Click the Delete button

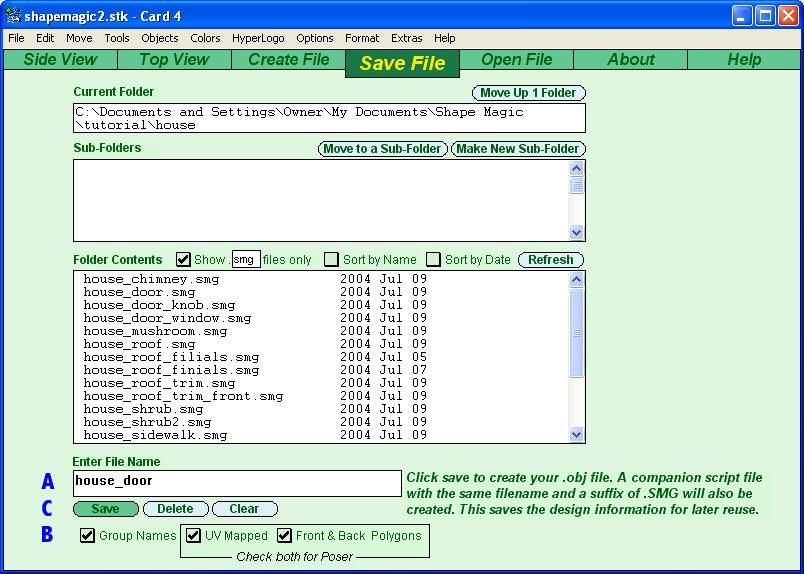(x=175, y=509)
